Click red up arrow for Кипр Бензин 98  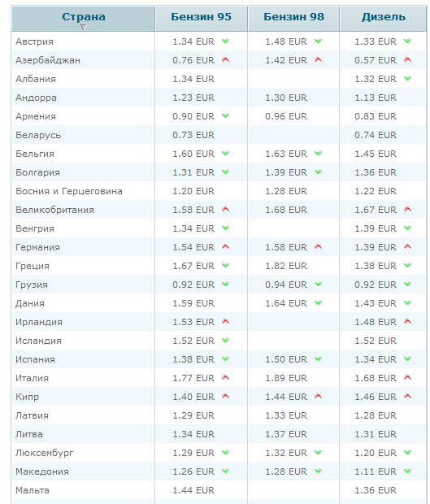click(x=318, y=397)
